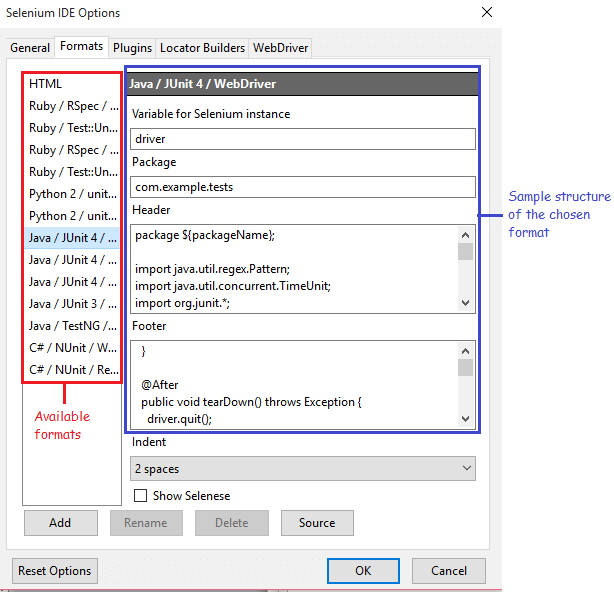Enable the Show Selenese checkbox
Image resolution: width=614 pixels, height=596 pixels.
pyautogui.click(x=140, y=495)
